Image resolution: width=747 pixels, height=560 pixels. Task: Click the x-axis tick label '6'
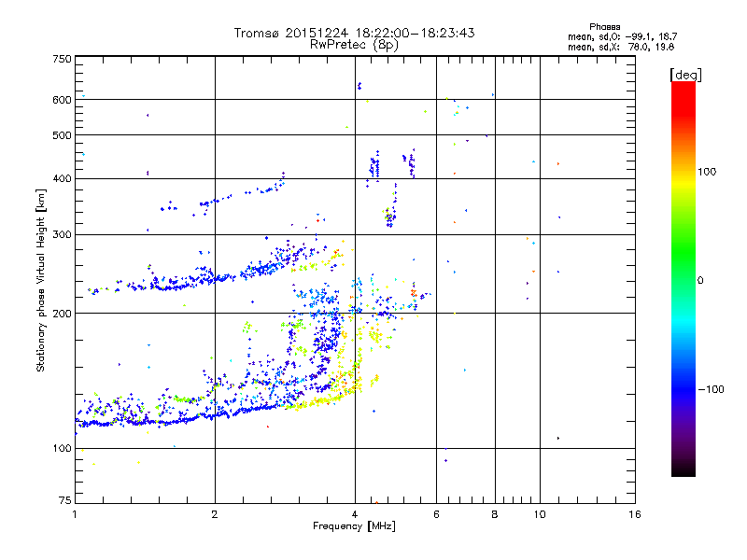[436, 514]
